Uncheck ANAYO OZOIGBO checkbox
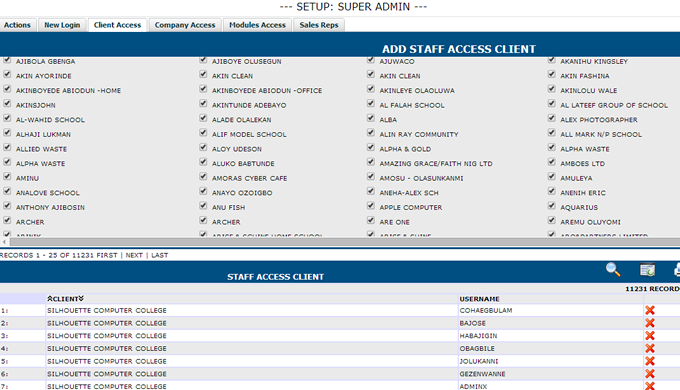The height and width of the screenshot is (390, 680). click(203, 191)
